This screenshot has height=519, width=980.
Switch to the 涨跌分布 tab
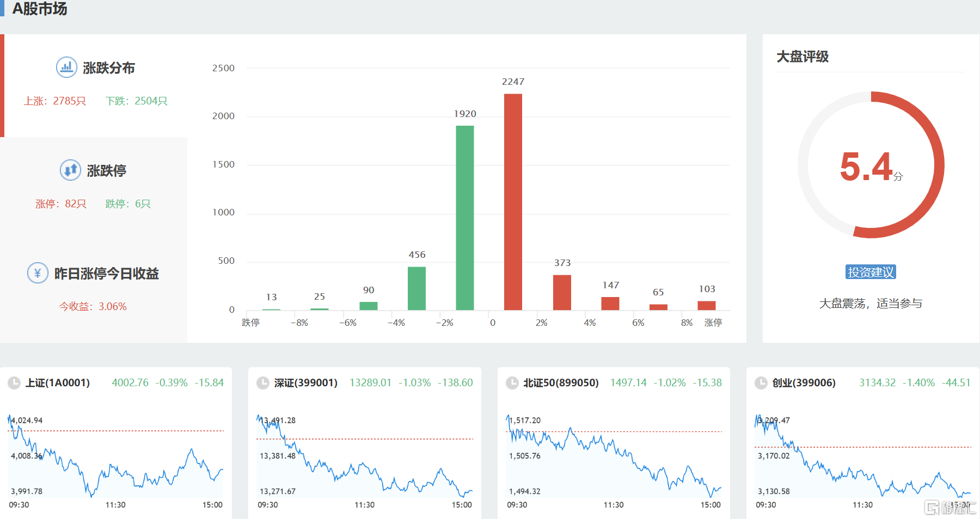[x=108, y=68]
